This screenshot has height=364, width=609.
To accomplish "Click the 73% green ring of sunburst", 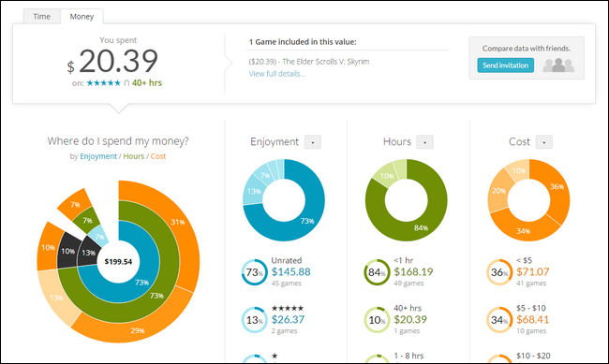I will (156, 296).
